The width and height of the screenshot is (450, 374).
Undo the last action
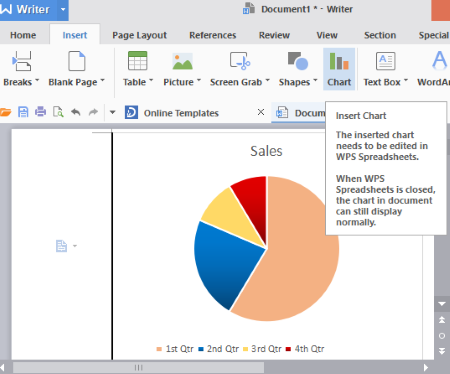coord(76,112)
